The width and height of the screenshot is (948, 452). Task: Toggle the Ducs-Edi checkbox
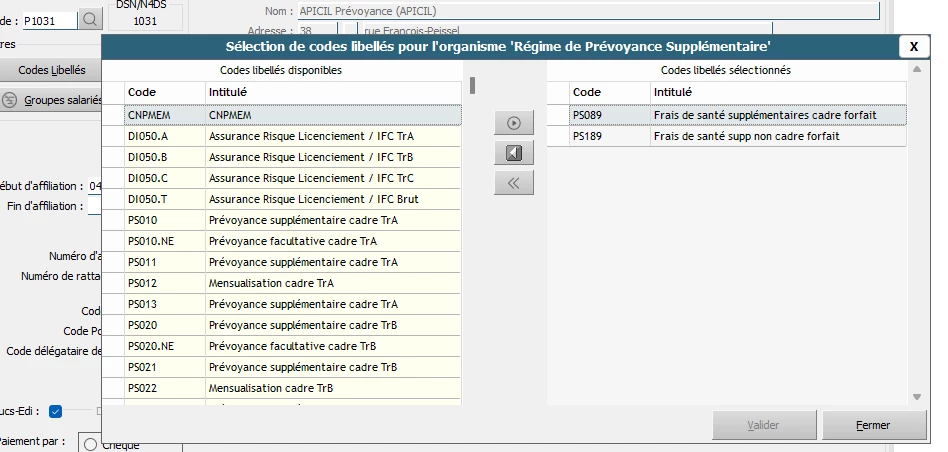tap(56, 411)
